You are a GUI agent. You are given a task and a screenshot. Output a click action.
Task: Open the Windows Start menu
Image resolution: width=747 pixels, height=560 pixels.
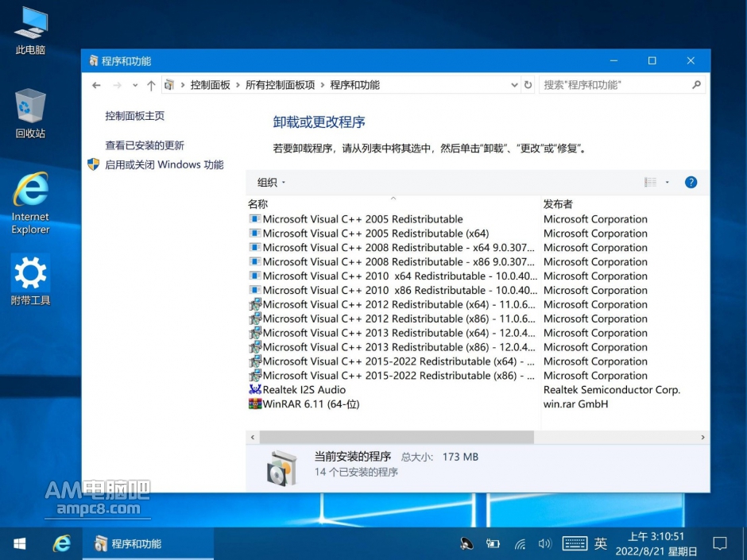pyautogui.click(x=20, y=543)
